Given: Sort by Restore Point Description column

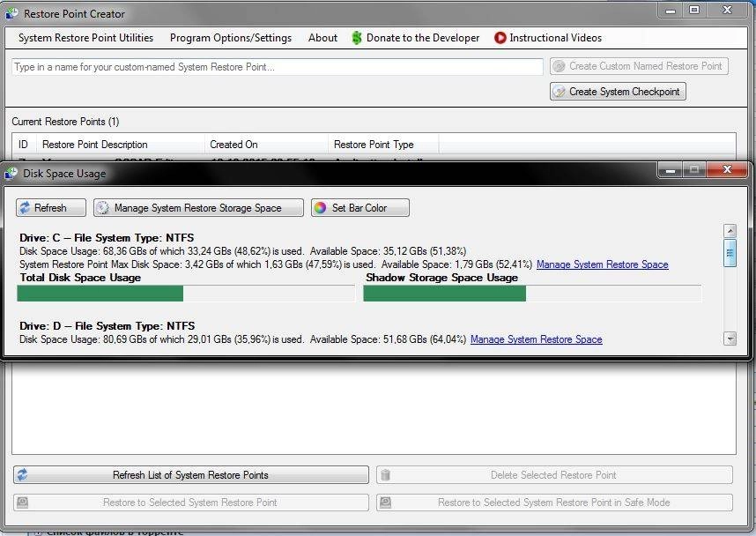Looking at the screenshot, I should (x=120, y=145).
